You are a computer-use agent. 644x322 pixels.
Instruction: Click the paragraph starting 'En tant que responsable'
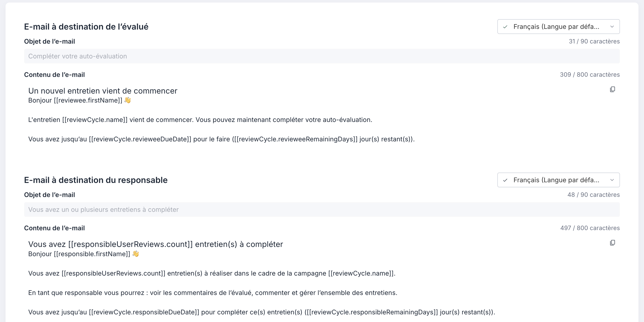point(213,292)
